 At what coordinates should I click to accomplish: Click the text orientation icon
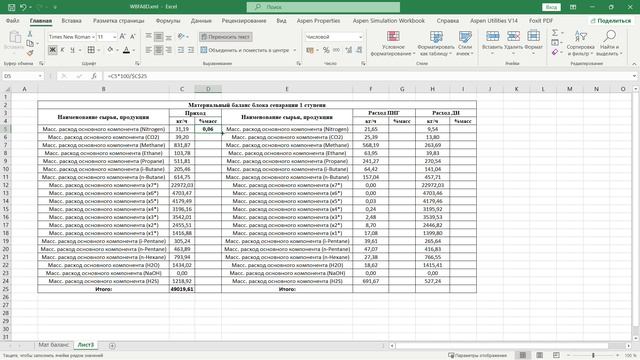pos(182,37)
